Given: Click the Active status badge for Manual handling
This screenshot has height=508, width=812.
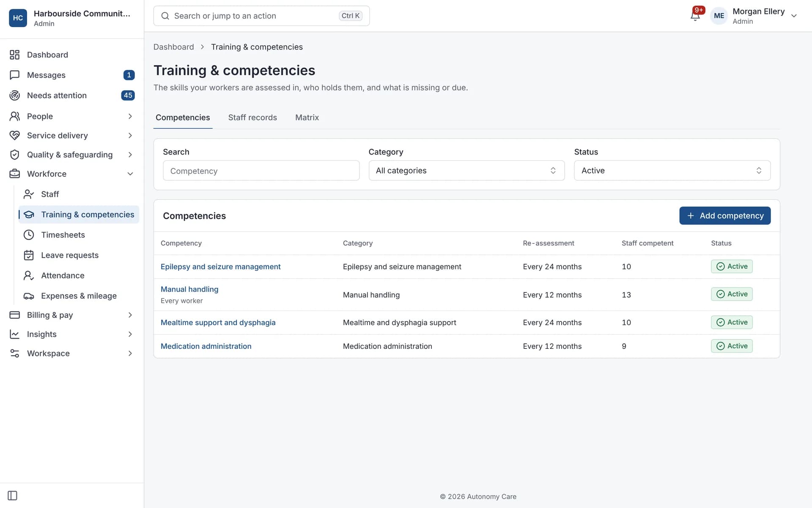Looking at the screenshot, I should click(x=732, y=294).
